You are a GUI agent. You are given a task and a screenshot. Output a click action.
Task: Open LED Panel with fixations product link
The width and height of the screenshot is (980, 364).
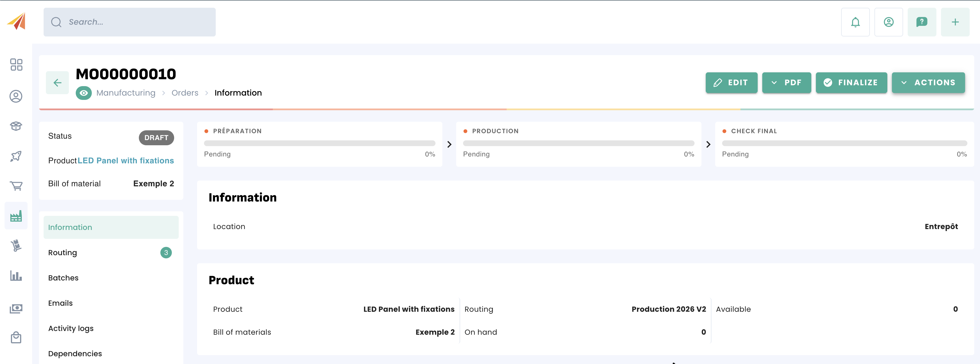click(x=126, y=161)
